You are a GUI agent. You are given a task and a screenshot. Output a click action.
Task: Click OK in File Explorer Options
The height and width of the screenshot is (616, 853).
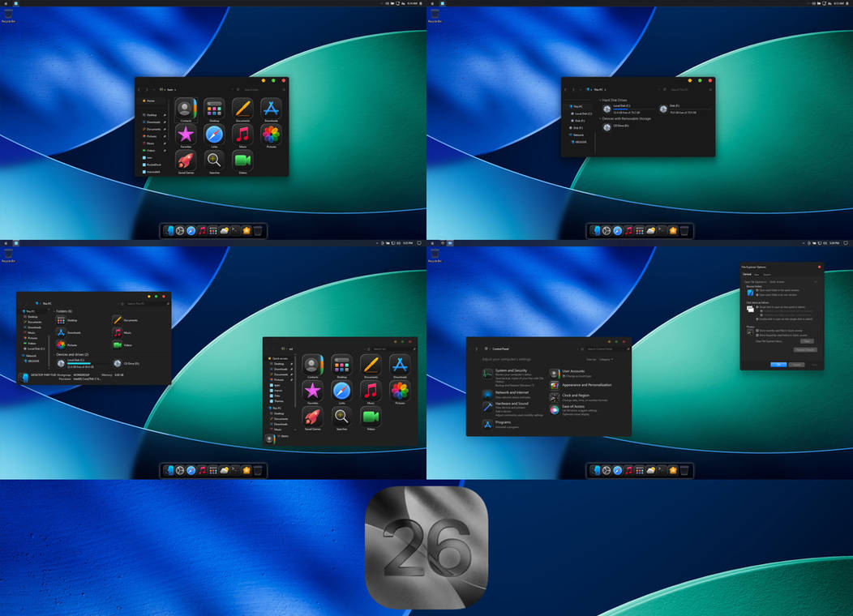(x=778, y=365)
